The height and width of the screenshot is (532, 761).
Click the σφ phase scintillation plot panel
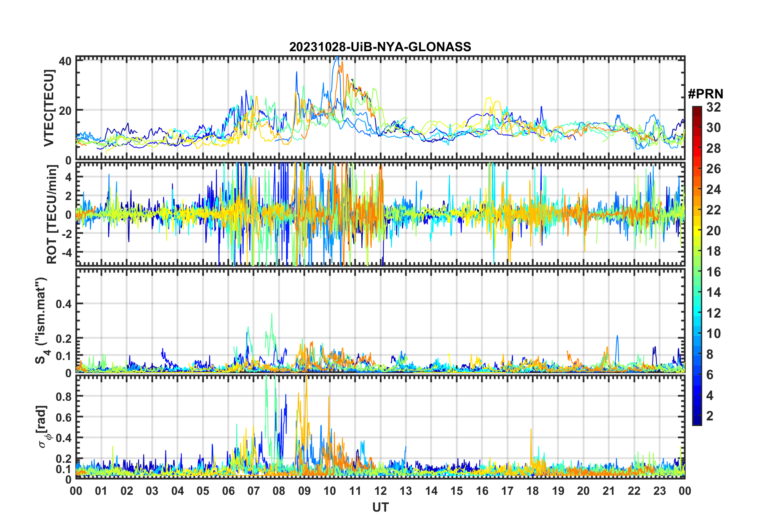pyautogui.click(x=380, y=427)
